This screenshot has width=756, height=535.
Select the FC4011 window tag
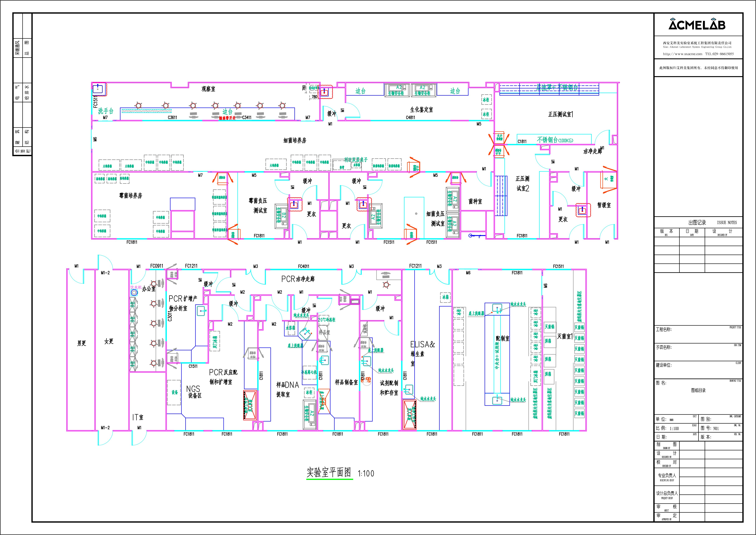(304, 266)
